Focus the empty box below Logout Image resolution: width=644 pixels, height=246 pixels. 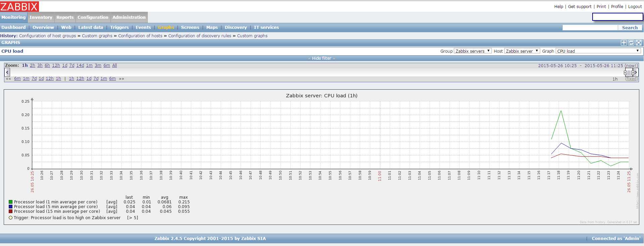[x=617, y=17]
